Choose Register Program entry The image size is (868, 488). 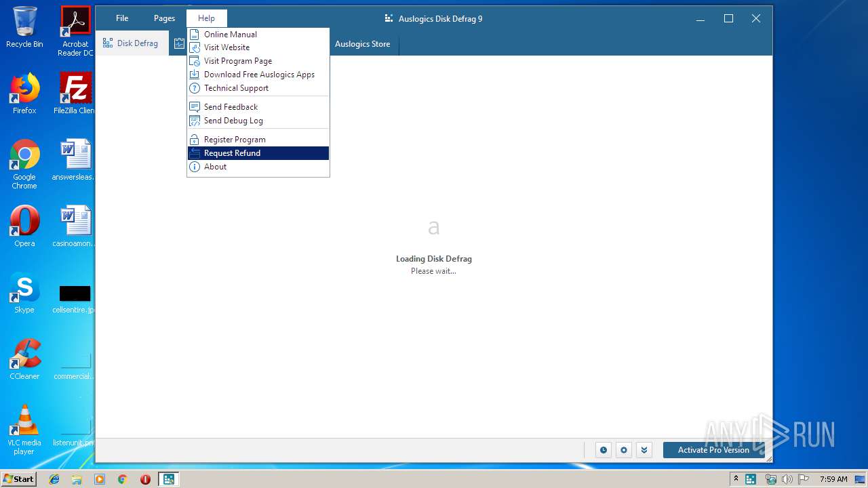tap(258, 140)
